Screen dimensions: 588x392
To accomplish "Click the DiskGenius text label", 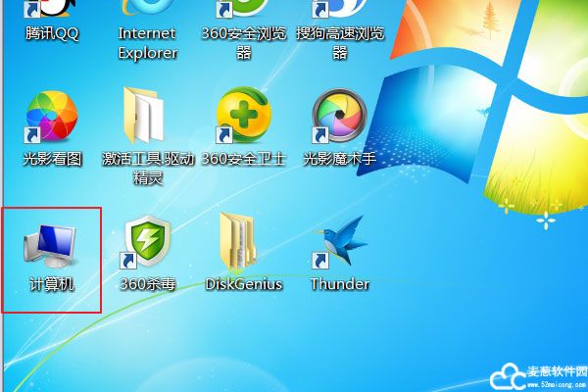I will click(243, 284).
